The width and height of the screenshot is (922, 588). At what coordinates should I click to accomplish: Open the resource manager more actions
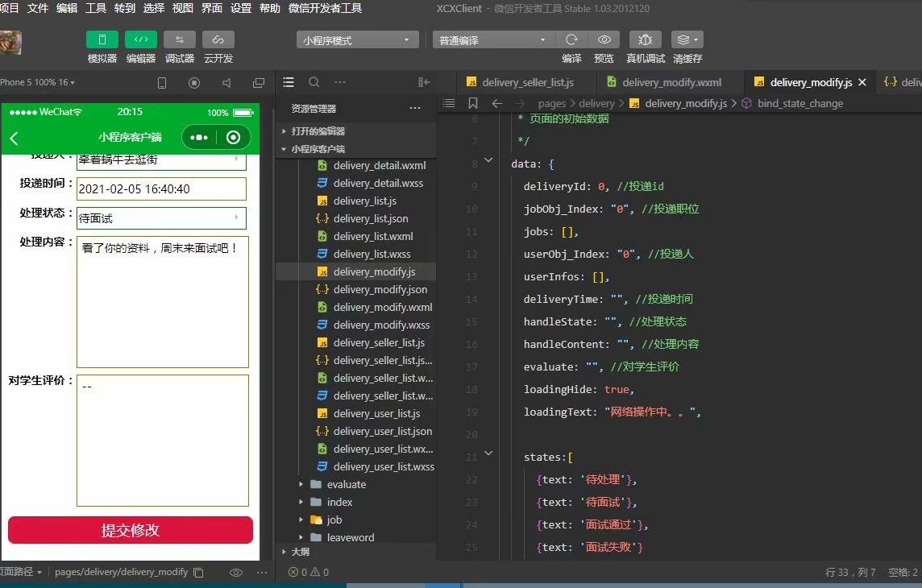(415, 108)
